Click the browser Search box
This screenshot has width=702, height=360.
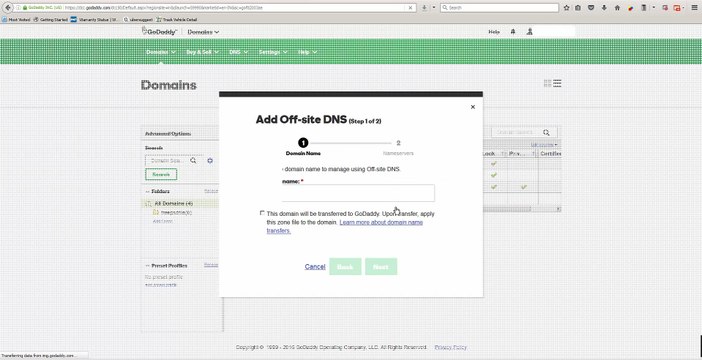click(x=499, y=8)
